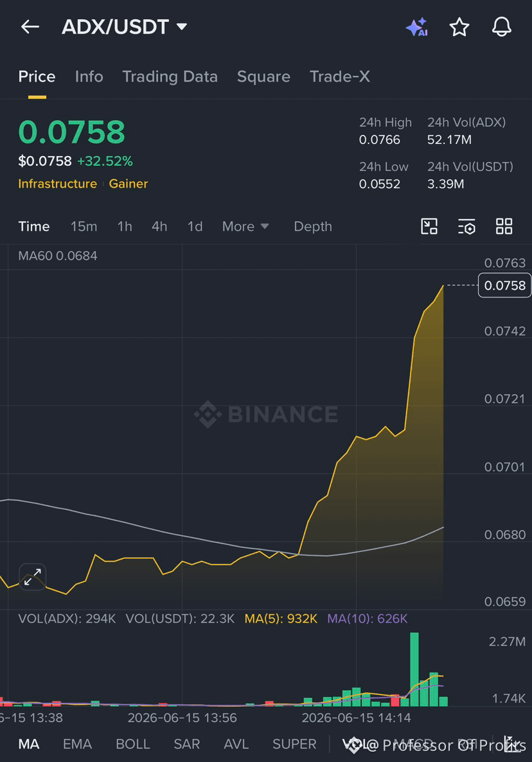The width and height of the screenshot is (532, 762).
Task: Tap the 24h Low 0.0552 value
Action: tap(380, 184)
